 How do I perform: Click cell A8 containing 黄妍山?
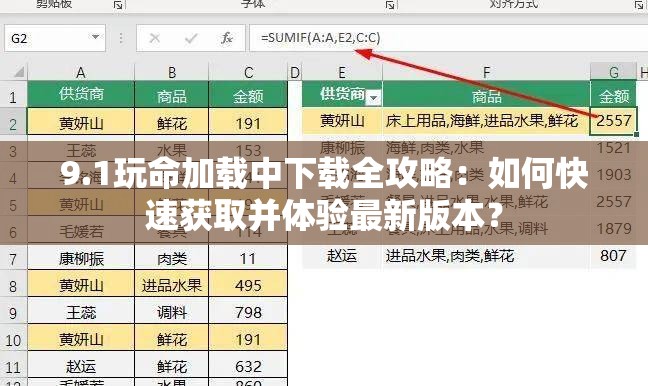pyautogui.click(x=81, y=284)
